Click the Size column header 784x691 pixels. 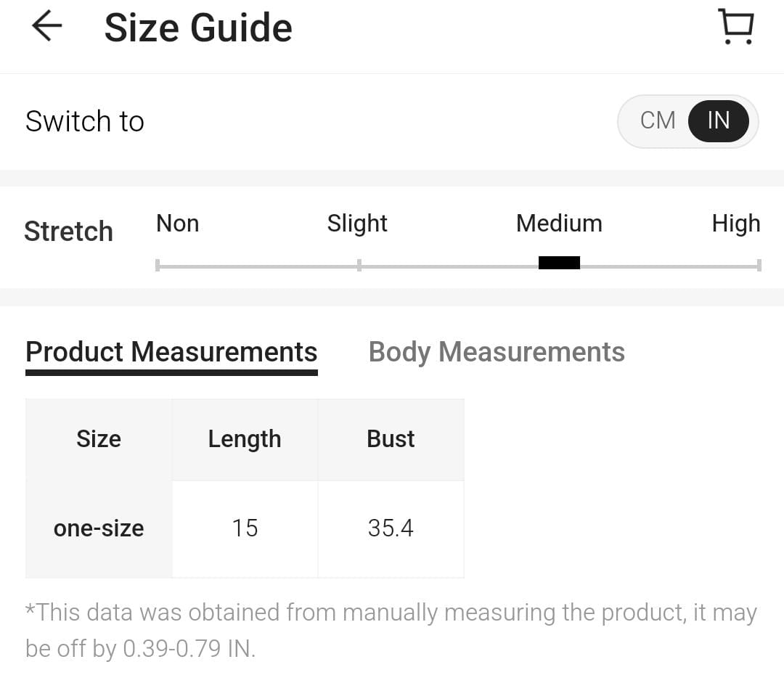click(x=99, y=439)
